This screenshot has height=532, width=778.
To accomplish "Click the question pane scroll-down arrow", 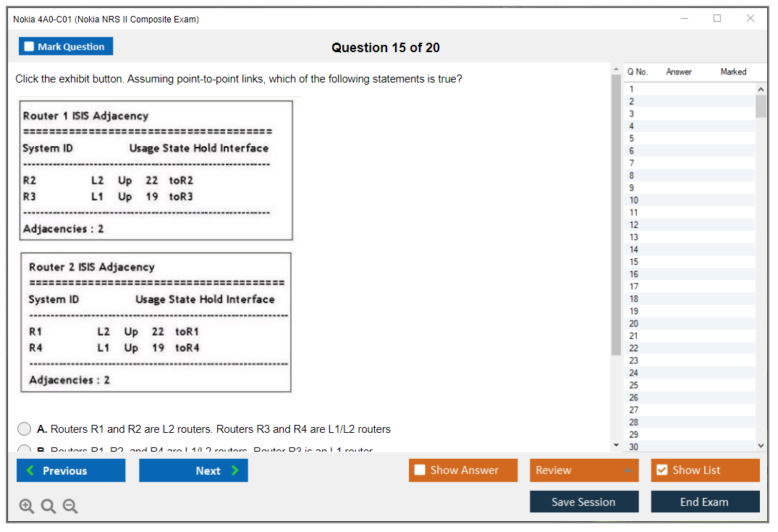I will click(616, 445).
